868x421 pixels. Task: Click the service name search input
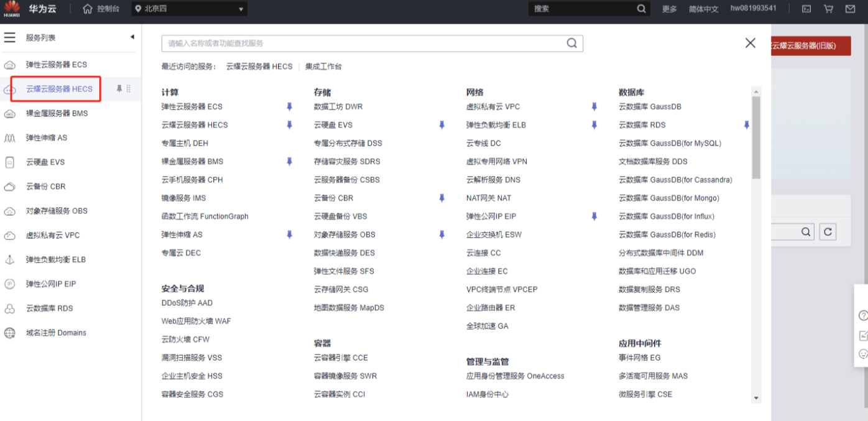pos(363,44)
